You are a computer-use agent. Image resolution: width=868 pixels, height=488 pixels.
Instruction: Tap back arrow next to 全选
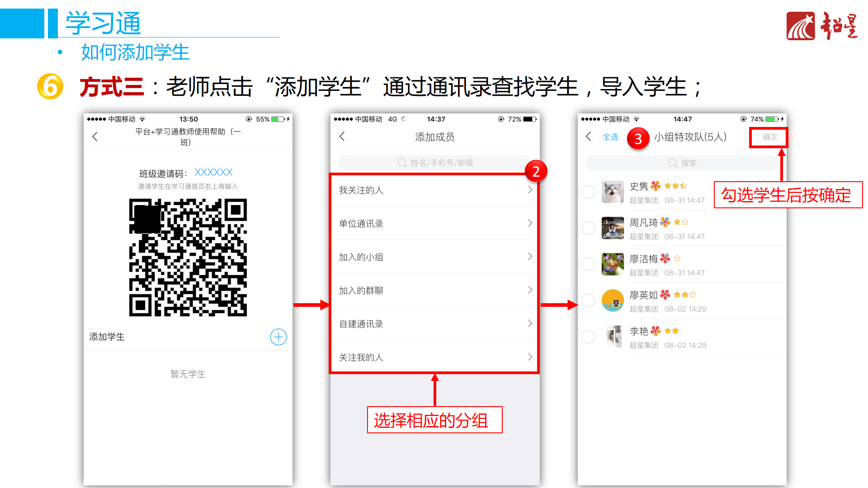[588, 136]
